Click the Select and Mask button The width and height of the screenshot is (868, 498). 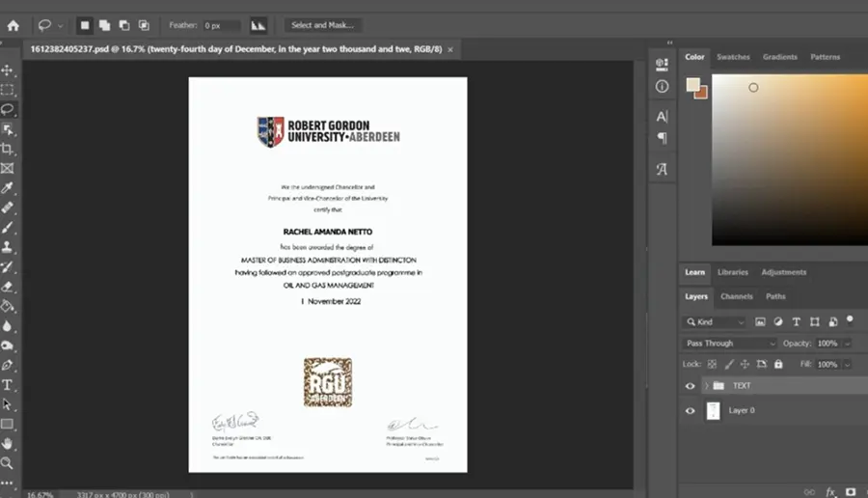coord(322,25)
